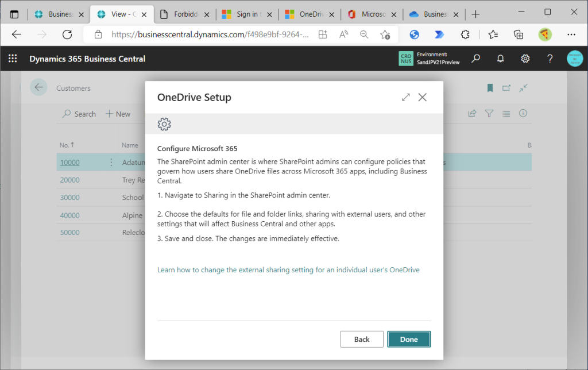
Task: Open the Favorites list
Action: [x=493, y=34]
